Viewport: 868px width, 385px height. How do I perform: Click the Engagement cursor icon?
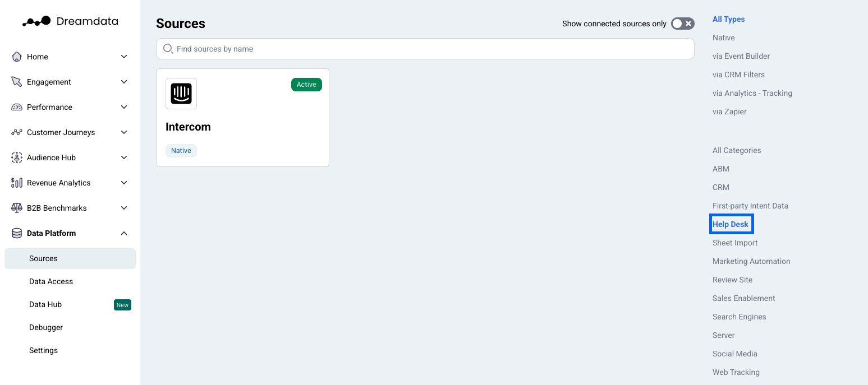click(x=17, y=82)
